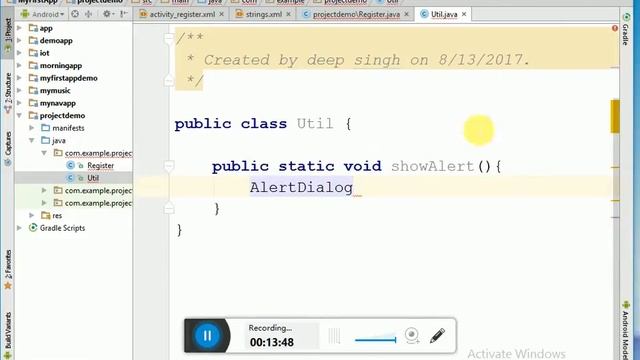This screenshot has height=360, width=640.
Task: Select the iot module folder
Action: coord(44,53)
